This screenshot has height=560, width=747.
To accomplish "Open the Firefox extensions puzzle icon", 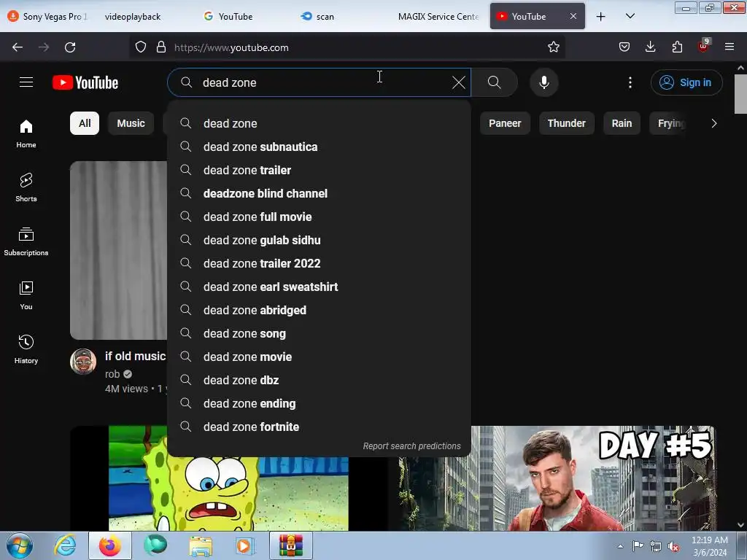I will pos(677,47).
